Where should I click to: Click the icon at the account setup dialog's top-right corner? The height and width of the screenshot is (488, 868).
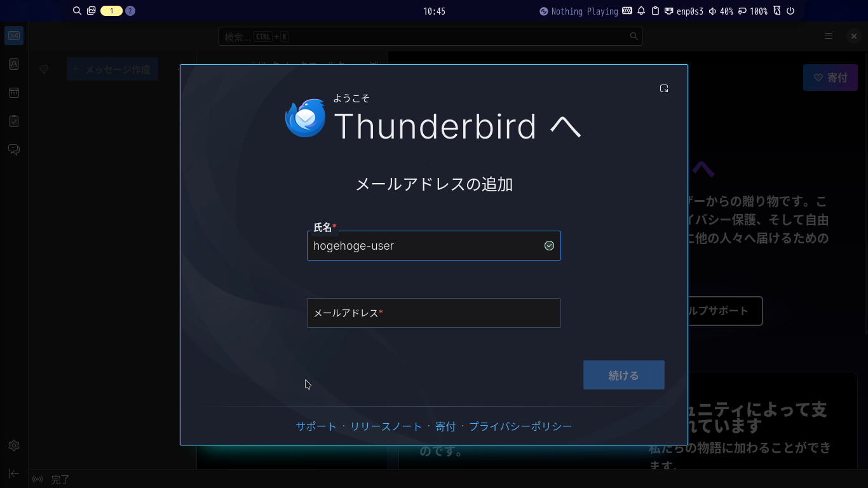(x=664, y=88)
